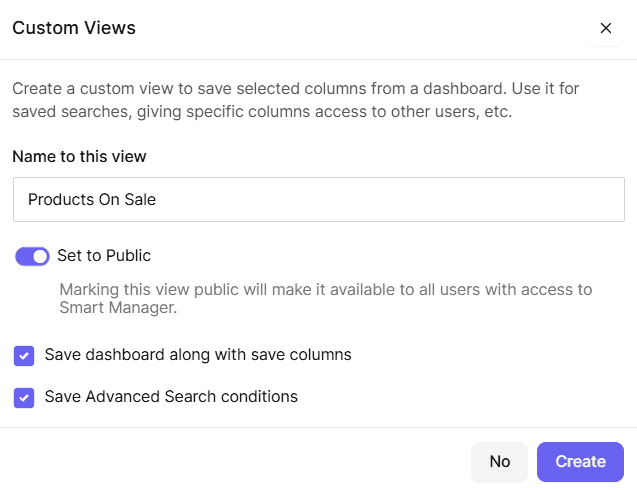
Task: Toggle the Set to Public switch
Action: [32, 256]
